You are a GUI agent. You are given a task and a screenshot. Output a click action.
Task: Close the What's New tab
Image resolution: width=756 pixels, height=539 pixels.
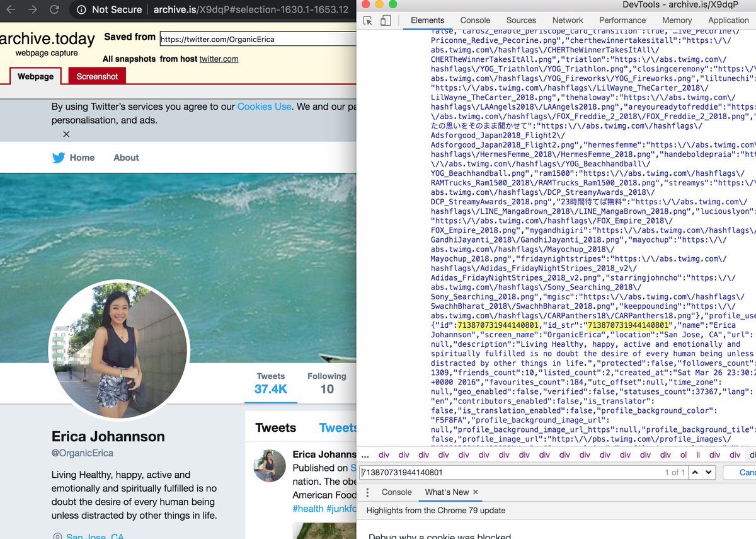pyautogui.click(x=476, y=492)
